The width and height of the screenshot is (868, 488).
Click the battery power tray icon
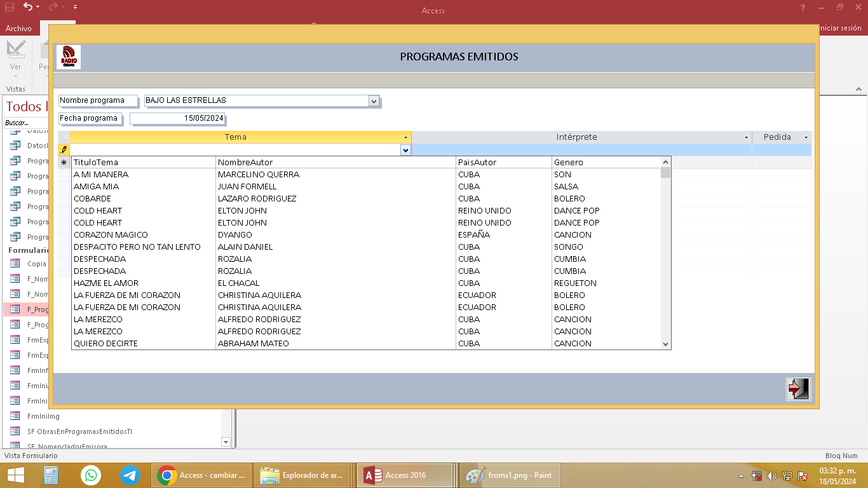[x=757, y=476]
